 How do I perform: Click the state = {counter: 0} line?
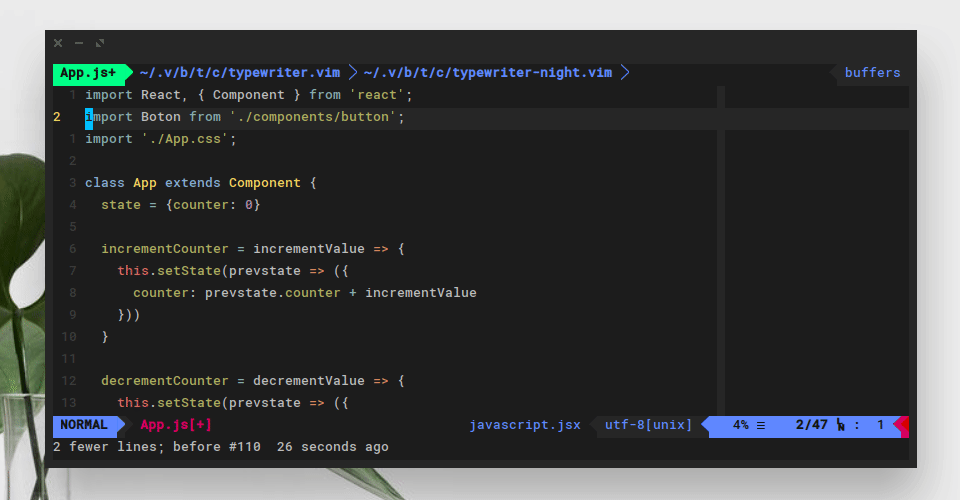pos(181,205)
